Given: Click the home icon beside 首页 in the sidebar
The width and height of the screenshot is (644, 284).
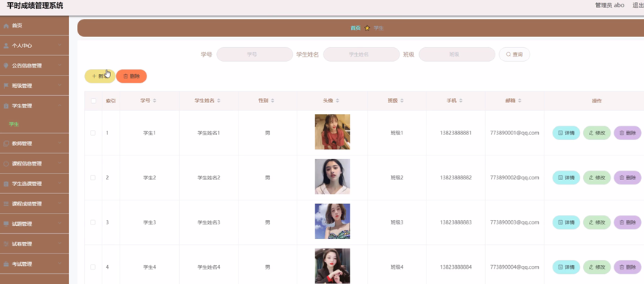Looking at the screenshot, I should pos(6,25).
